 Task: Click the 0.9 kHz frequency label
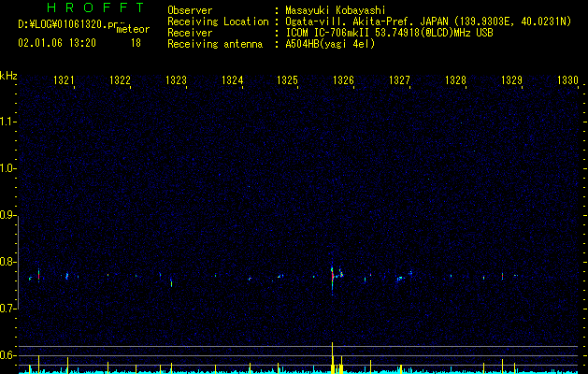pos(7,215)
